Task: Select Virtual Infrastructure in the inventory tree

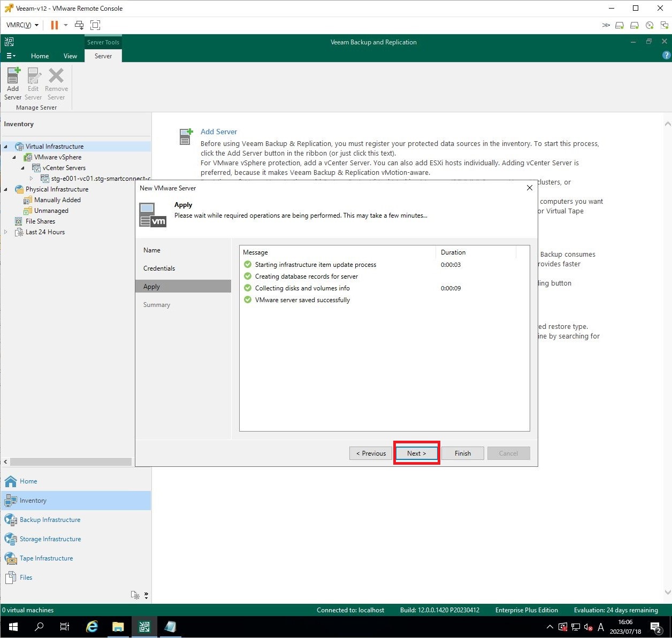Action: pos(55,147)
